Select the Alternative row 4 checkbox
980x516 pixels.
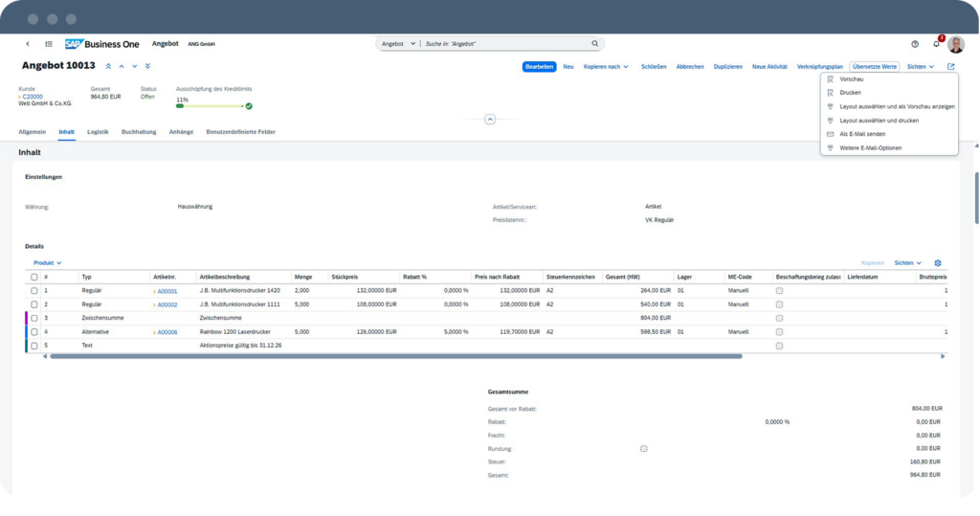pos(34,332)
